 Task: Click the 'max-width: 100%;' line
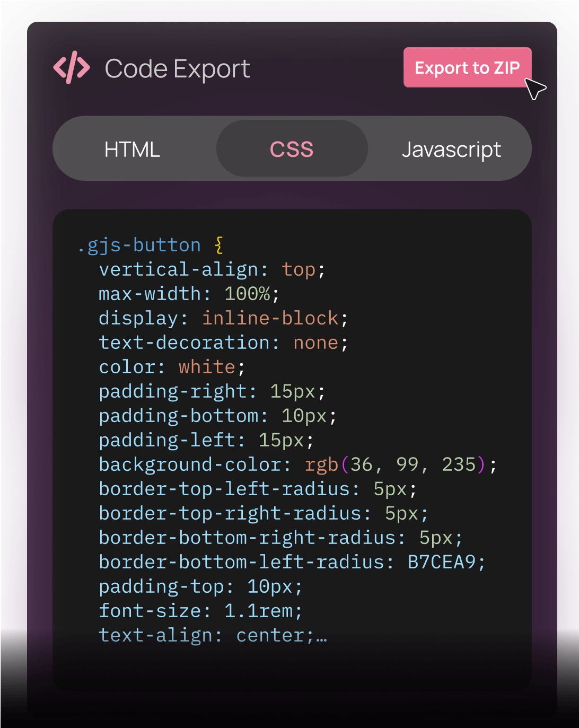point(189,294)
